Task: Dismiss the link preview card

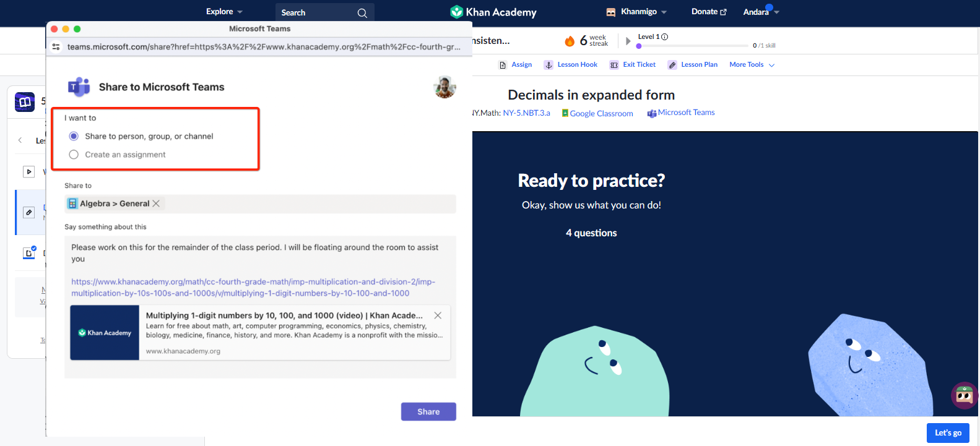Action: 438,315
